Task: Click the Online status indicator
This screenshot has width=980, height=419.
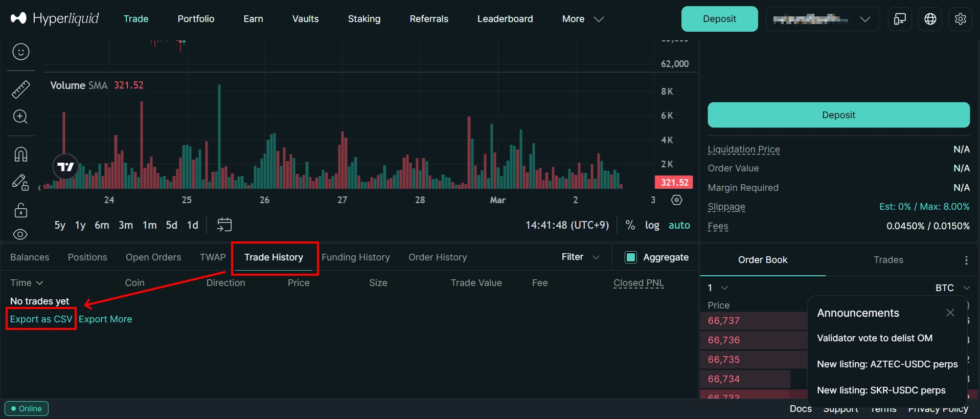Action: (x=27, y=409)
